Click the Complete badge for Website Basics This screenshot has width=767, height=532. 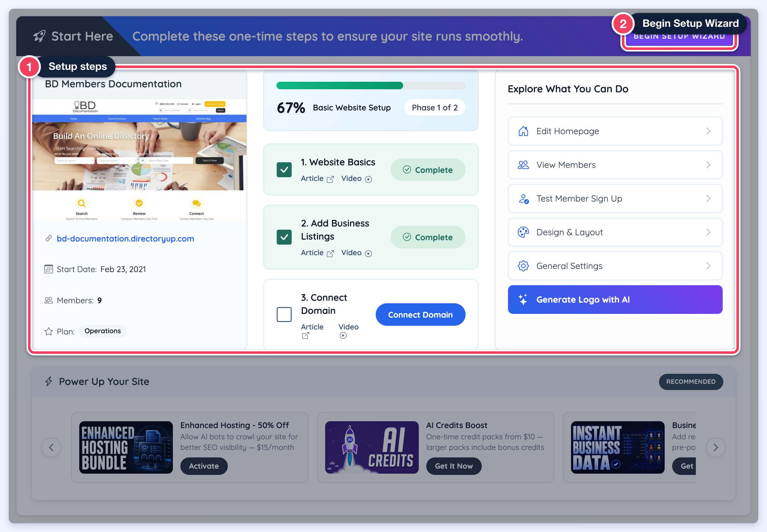point(428,170)
